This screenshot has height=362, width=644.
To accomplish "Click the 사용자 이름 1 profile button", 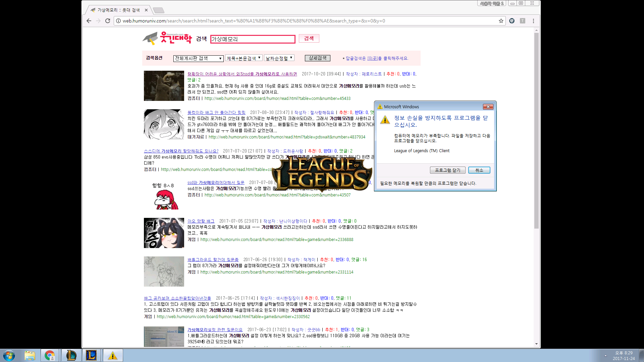I will [492, 3].
